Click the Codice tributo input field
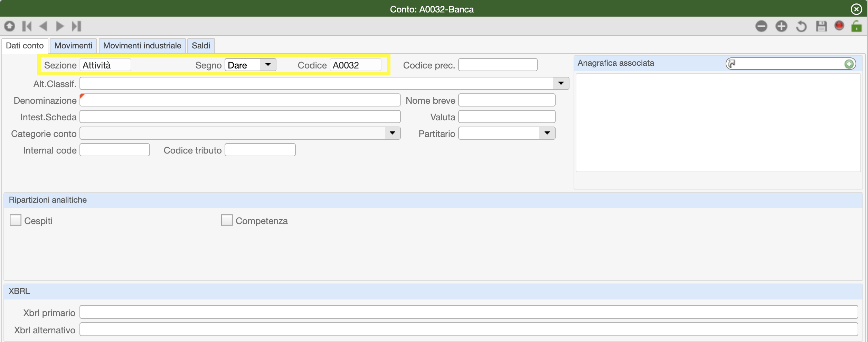Screen dimensions: 868x342 pos(260,150)
